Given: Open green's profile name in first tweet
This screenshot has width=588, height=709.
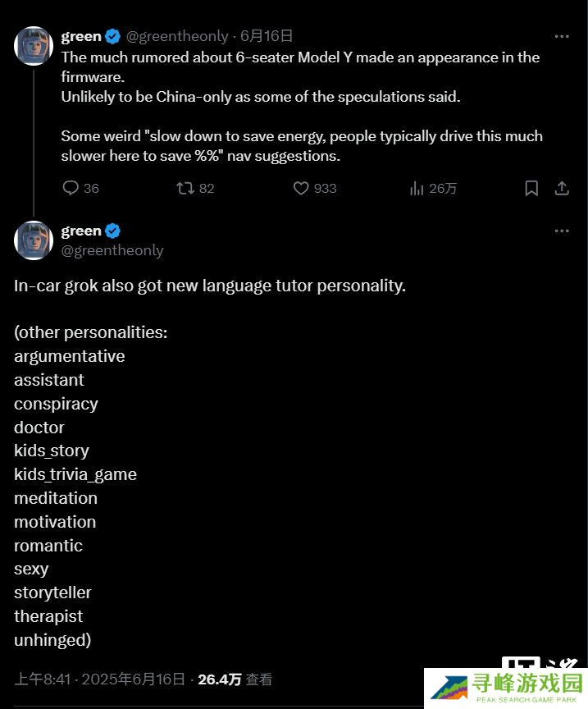Looking at the screenshot, I should (81, 36).
